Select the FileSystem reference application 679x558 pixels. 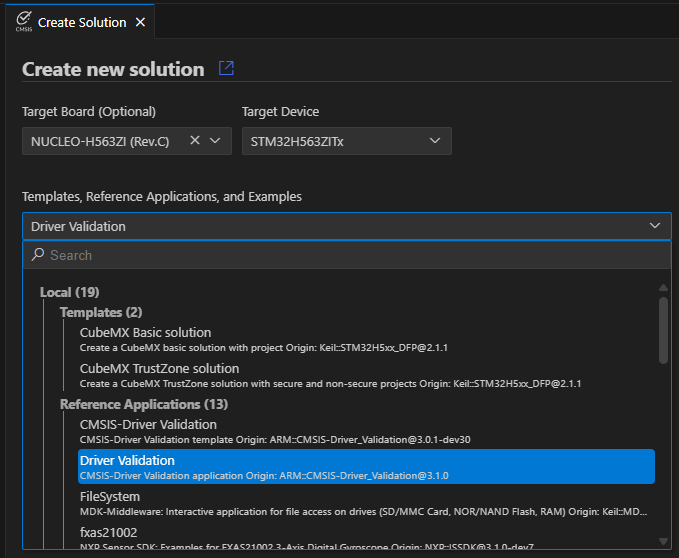click(x=110, y=496)
